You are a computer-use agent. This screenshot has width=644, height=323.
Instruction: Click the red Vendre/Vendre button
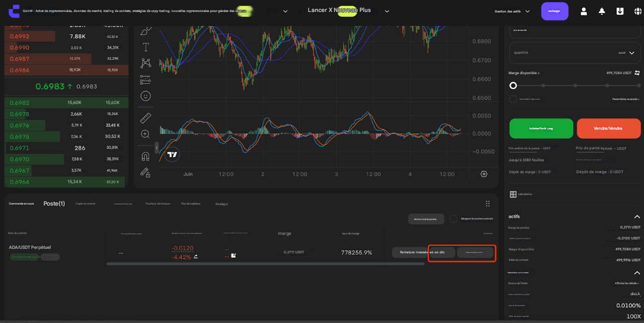pyautogui.click(x=609, y=128)
